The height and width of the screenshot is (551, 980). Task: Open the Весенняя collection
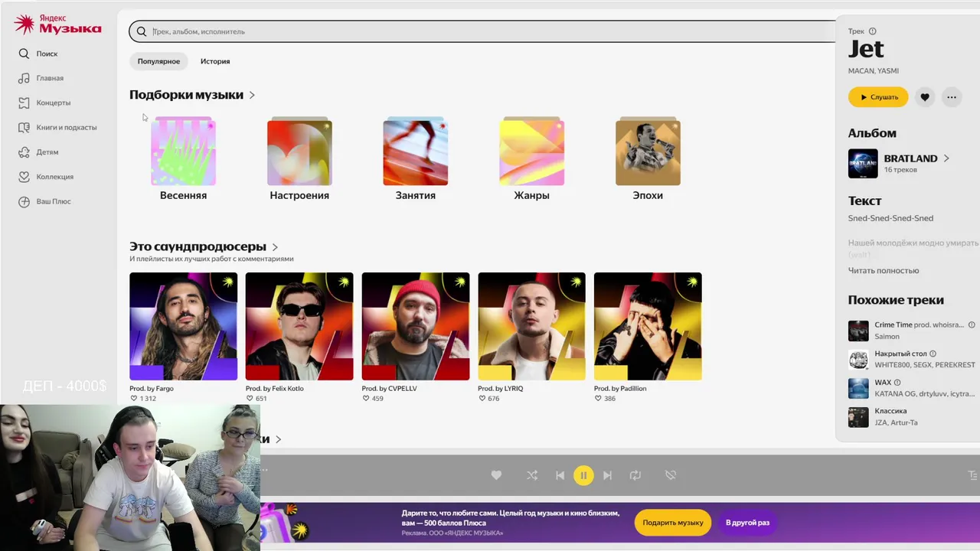(x=183, y=158)
